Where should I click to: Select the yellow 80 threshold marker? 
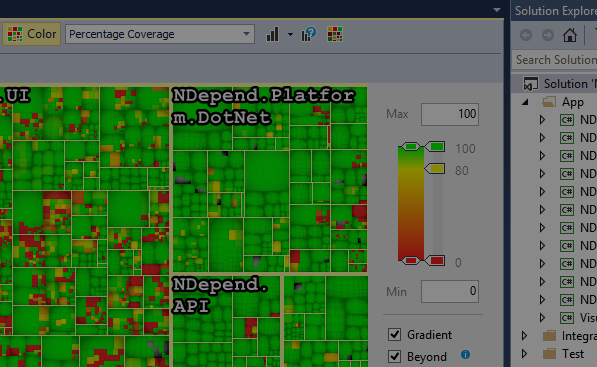click(435, 169)
